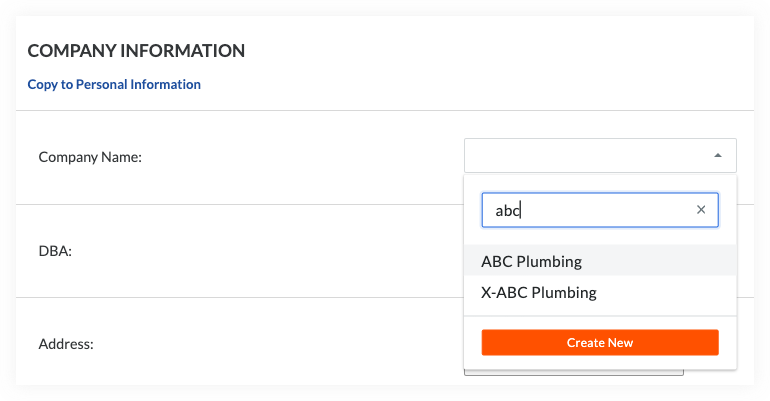Collapse the Company Name dropdown via its caret
770x401 pixels.
click(717, 156)
